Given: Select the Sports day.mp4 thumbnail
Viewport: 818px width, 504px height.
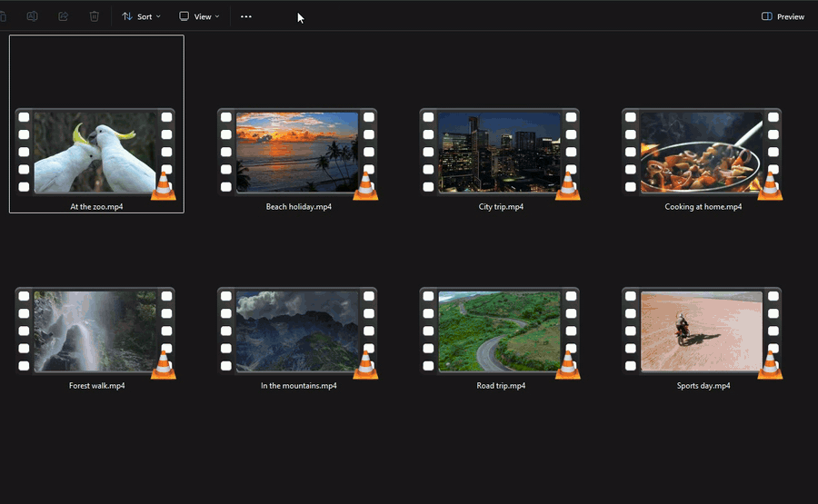Looking at the screenshot, I should pos(702,331).
